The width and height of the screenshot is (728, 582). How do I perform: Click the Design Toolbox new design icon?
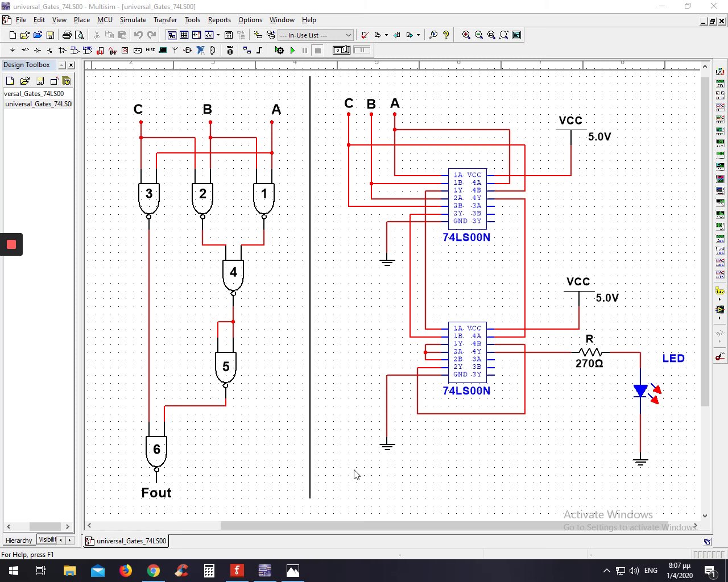point(10,81)
